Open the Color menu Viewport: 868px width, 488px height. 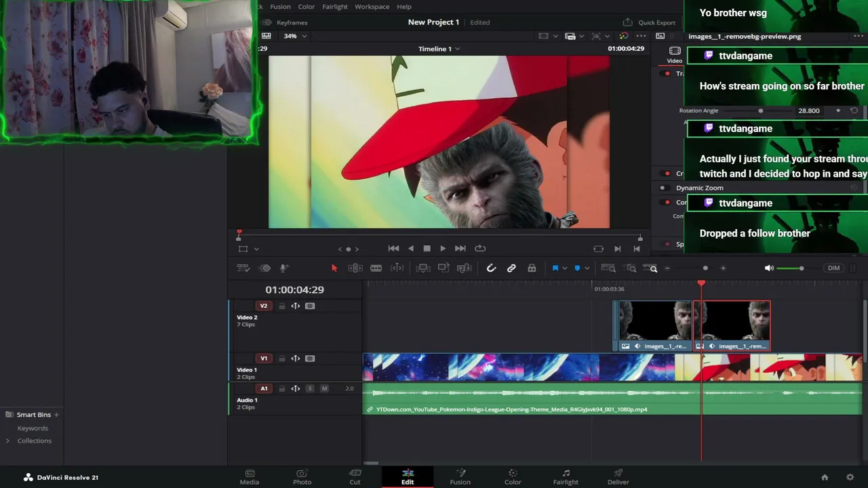point(307,7)
